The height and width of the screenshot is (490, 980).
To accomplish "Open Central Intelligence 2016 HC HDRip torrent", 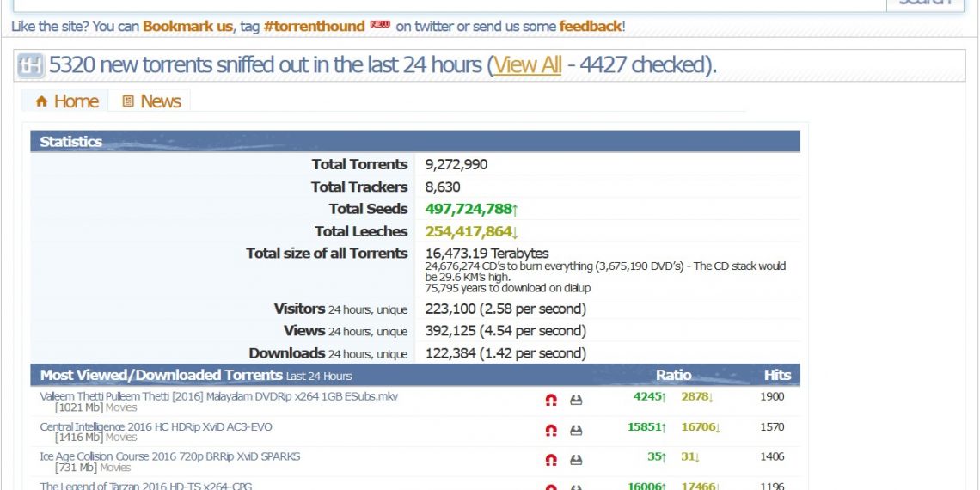I will pos(156,427).
